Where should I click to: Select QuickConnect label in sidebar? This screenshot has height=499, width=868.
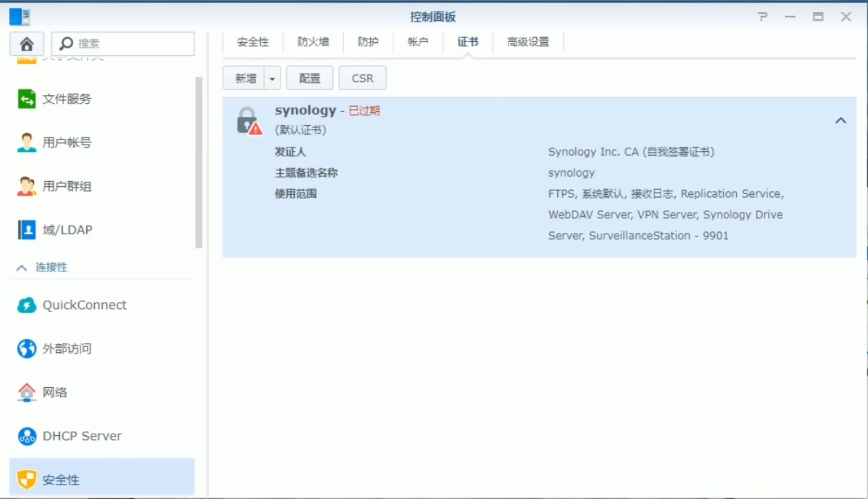pyautogui.click(x=85, y=305)
